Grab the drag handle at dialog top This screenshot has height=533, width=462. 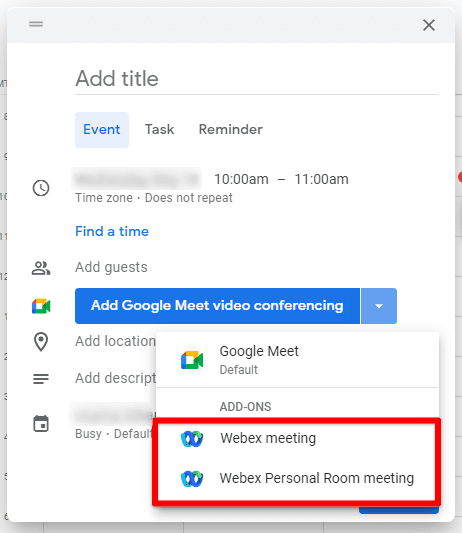(36, 24)
